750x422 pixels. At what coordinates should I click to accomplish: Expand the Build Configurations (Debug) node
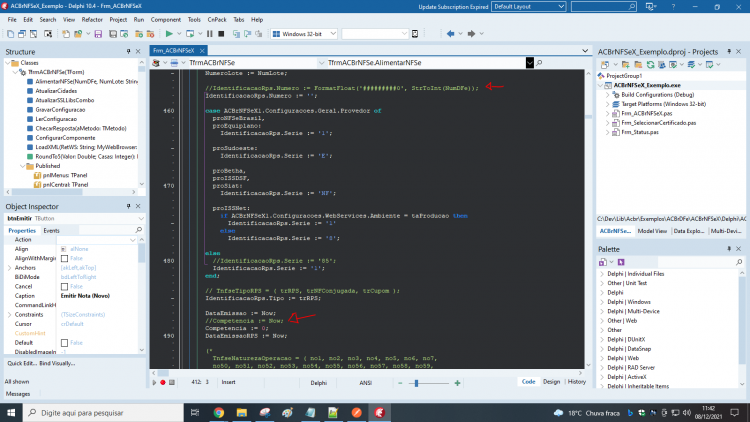point(608,95)
